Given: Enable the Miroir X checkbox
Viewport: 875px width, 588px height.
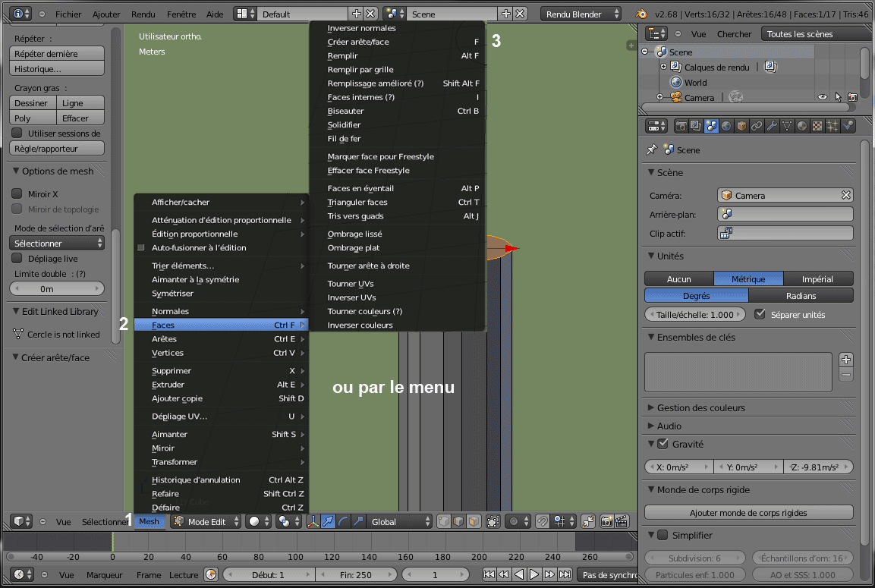Looking at the screenshot, I should pyautogui.click(x=17, y=193).
